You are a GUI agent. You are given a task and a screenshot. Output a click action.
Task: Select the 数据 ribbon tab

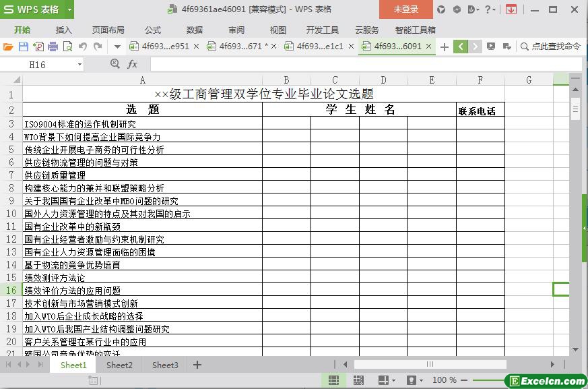(x=194, y=30)
